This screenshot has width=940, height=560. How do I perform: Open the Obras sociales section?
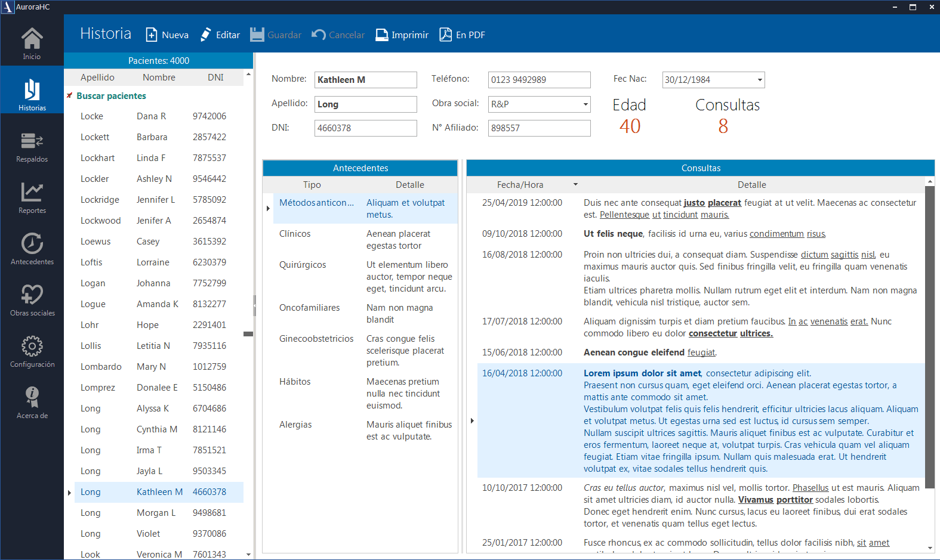tap(32, 297)
